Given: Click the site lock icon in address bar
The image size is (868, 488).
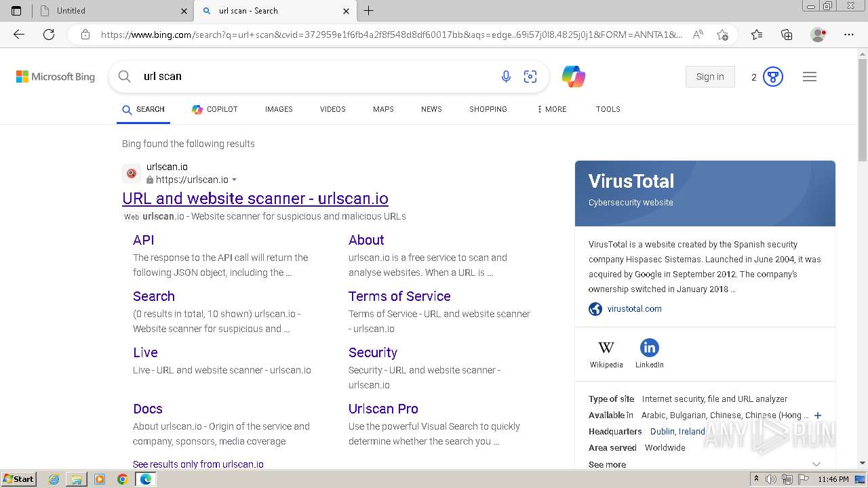Looking at the screenshot, I should [85, 35].
